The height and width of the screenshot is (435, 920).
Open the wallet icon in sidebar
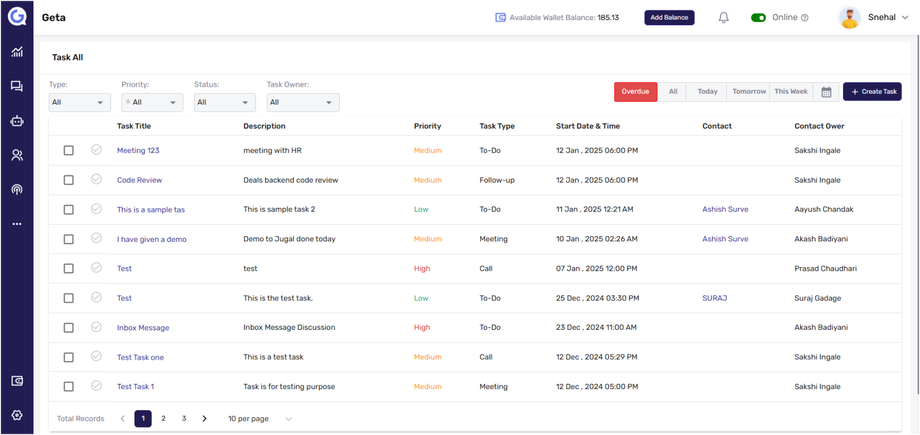tap(17, 381)
